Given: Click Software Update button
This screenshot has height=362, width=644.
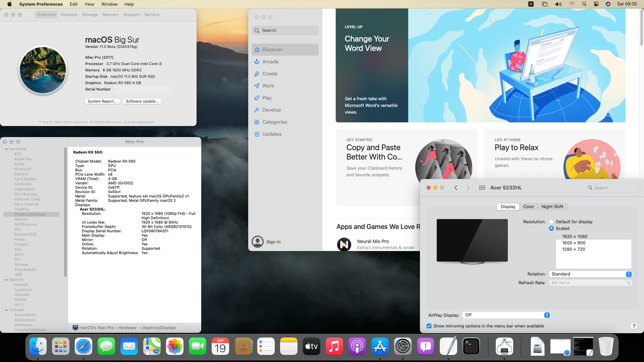Looking at the screenshot, I should [x=142, y=101].
